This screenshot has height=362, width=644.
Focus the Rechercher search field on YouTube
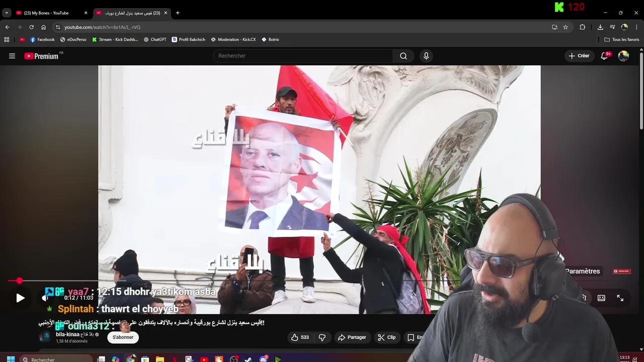pos(303,56)
